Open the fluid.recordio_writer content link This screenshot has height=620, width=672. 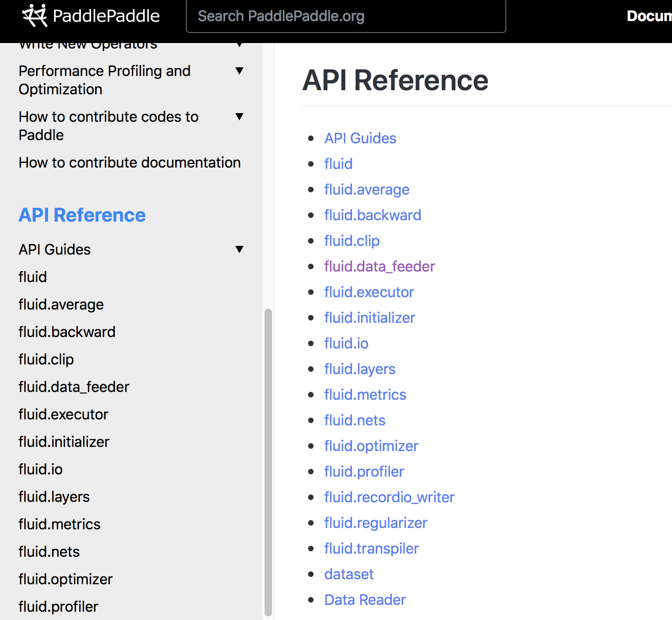(x=389, y=497)
